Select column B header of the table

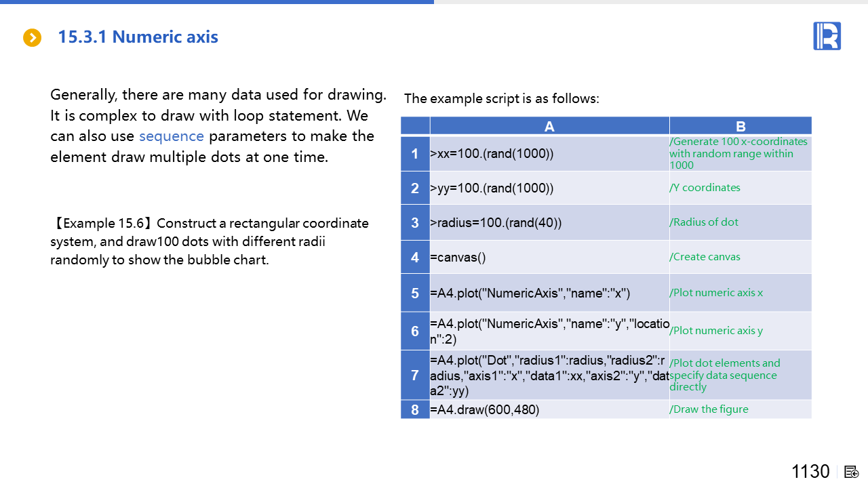[x=741, y=126]
